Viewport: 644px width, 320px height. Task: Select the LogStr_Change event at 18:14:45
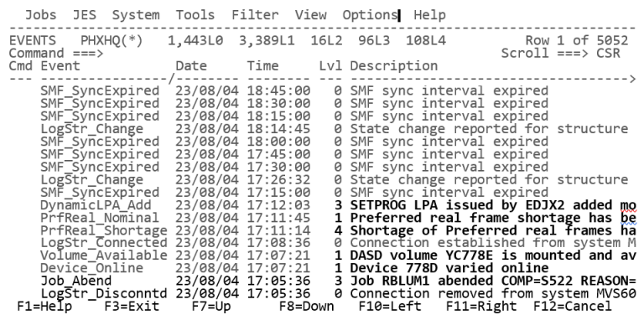coord(92,129)
